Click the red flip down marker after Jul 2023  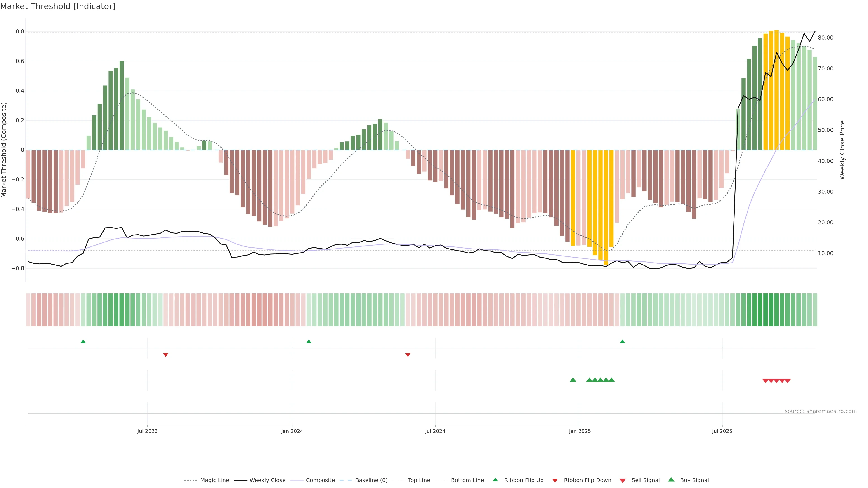[165, 355]
